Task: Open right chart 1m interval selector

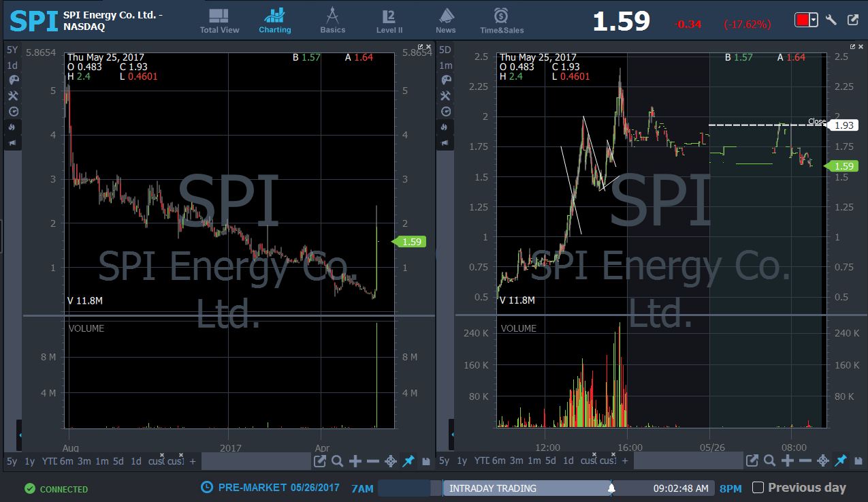Action: click(x=445, y=65)
